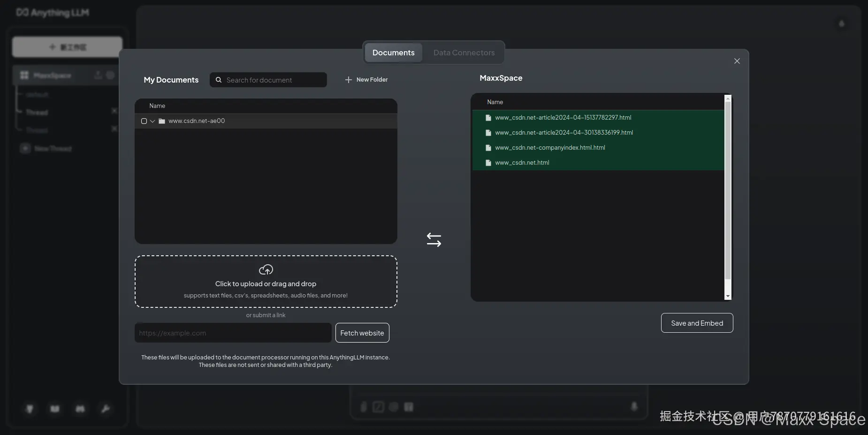Click file icon of www_csdn.net.html
868x435 pixels.
pyautogui.click(x=488, y=163)
